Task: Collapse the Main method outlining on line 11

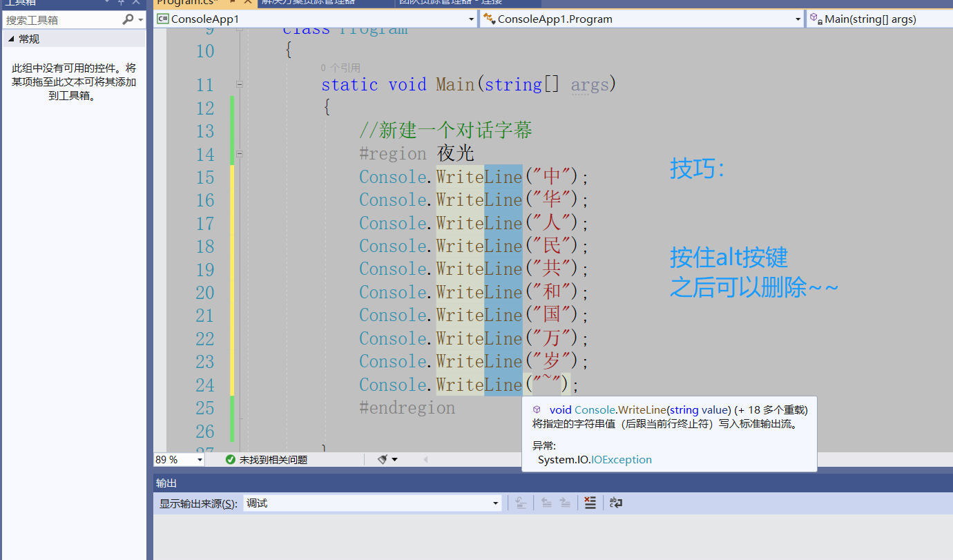Action: click(x=240, y=84)
